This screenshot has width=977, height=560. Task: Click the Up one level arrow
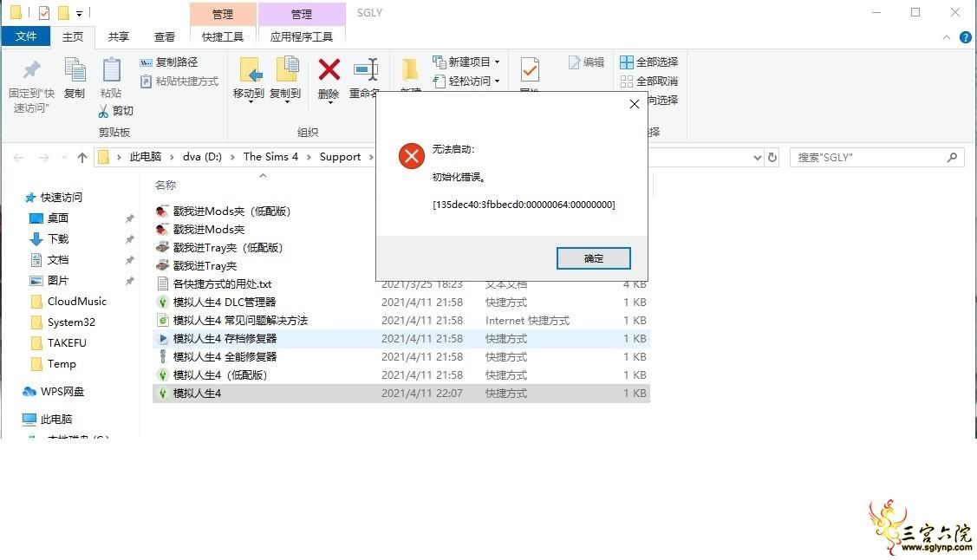pos(82,158)
